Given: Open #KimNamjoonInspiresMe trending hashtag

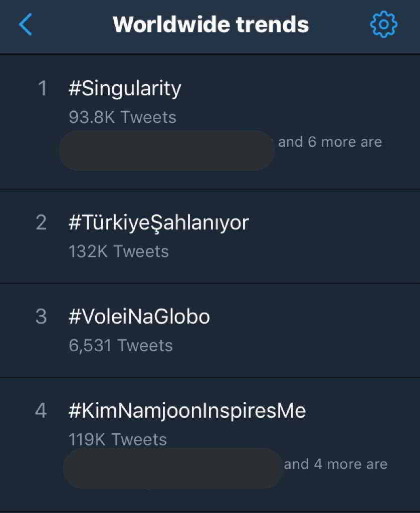Looking at the screenshot, I should pos(187,411).
